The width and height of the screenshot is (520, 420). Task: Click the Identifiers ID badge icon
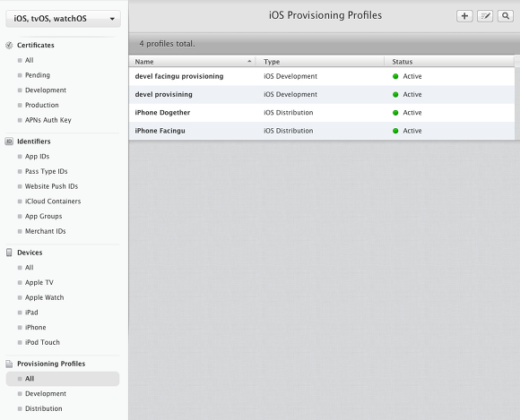pos(9,141)
